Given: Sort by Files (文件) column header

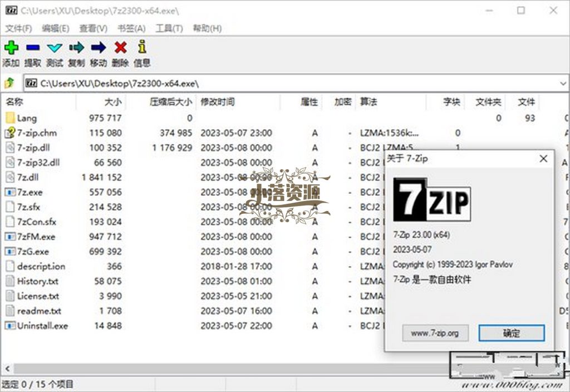Looking at the screenshot, I should pyautogui.click(x=523, y=102).
